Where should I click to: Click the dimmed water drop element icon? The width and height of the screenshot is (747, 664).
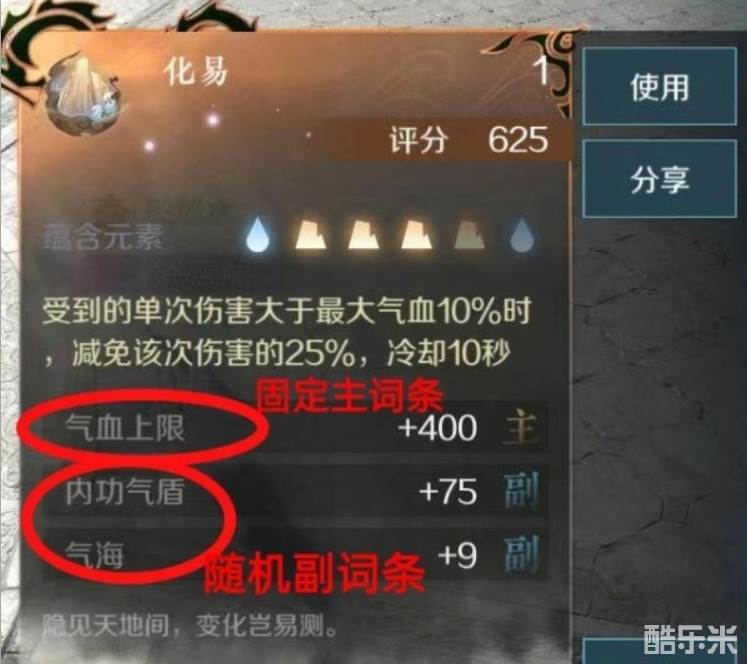pyautogui.click(x=522, y=235)
